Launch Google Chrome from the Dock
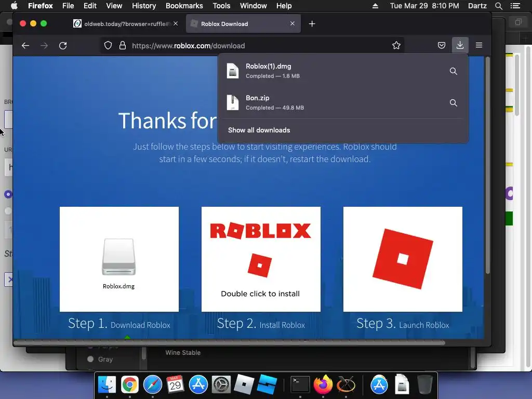Viewport: 532px width, 399px height. (129, 384)
